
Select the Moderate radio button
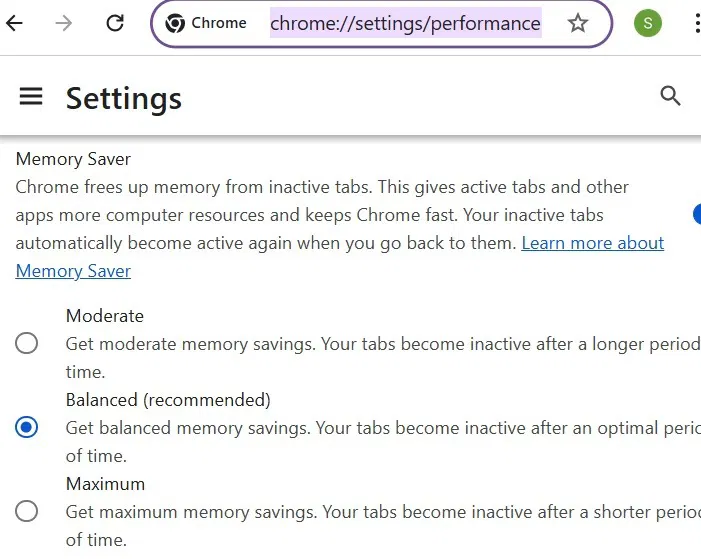tap(27, 344)
